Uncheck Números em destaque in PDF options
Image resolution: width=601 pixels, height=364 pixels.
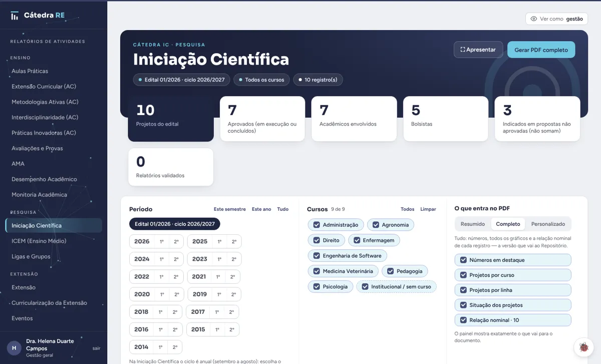463,260
